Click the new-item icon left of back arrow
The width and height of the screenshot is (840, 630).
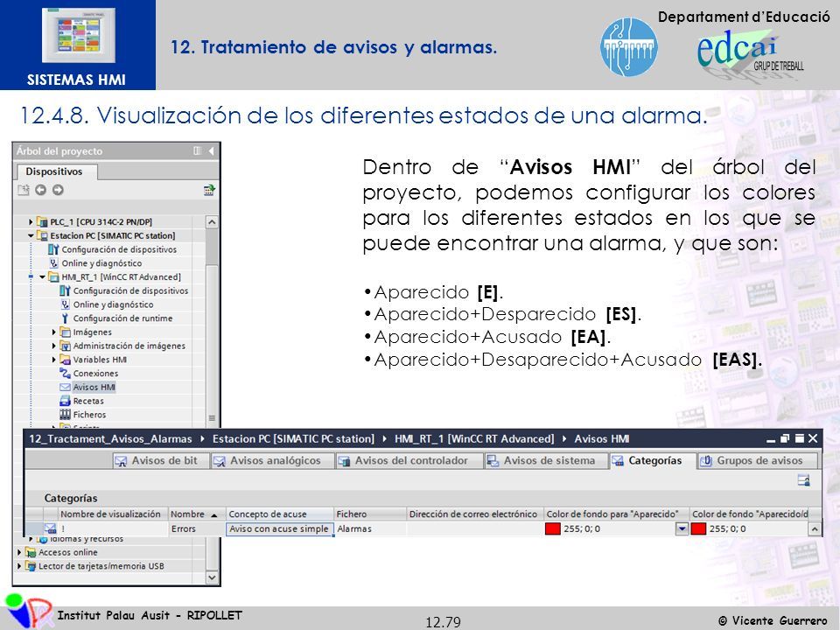24,190
